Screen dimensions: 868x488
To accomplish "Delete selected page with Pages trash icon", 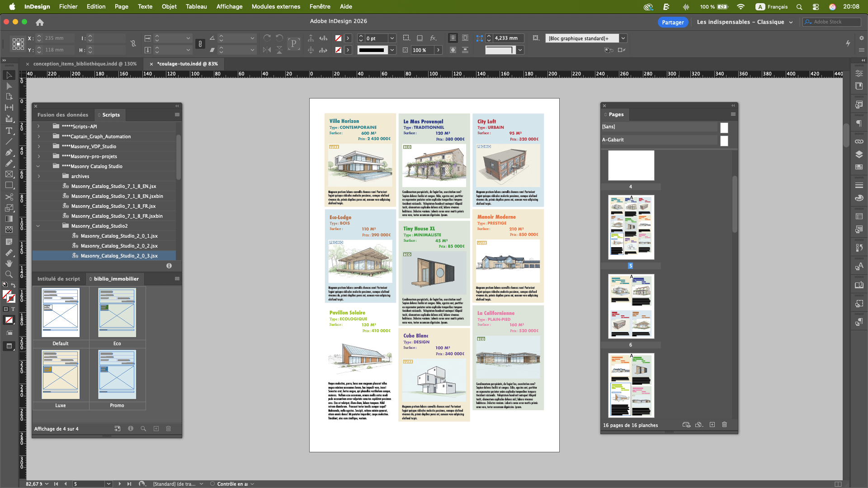I will [724, 425].
